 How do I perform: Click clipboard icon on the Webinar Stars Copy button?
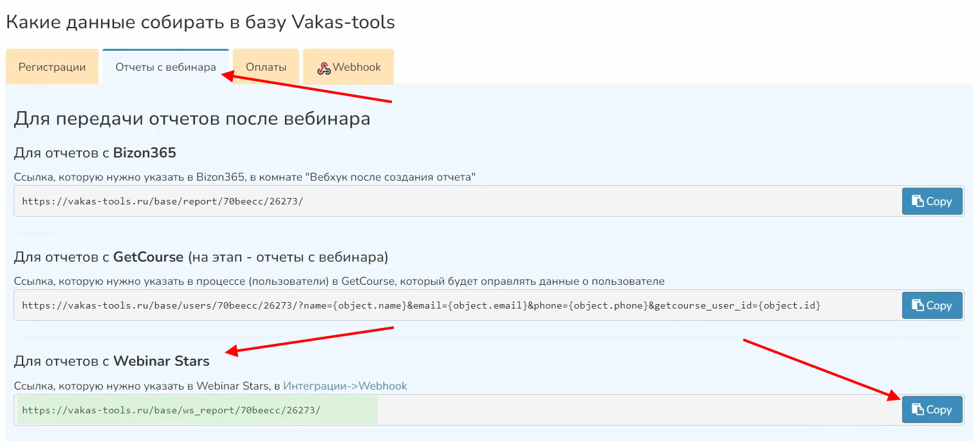pos(918,410)
